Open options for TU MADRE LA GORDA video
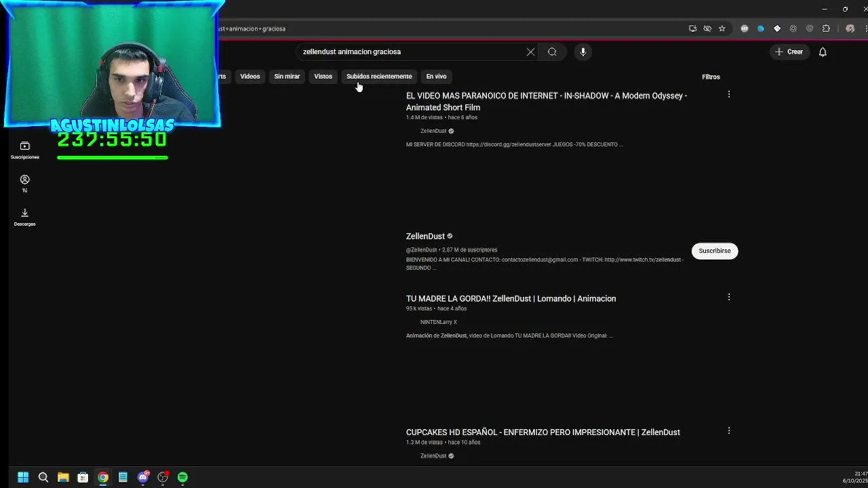The width and height of the screenshot is (868, 488). [729, 297]
